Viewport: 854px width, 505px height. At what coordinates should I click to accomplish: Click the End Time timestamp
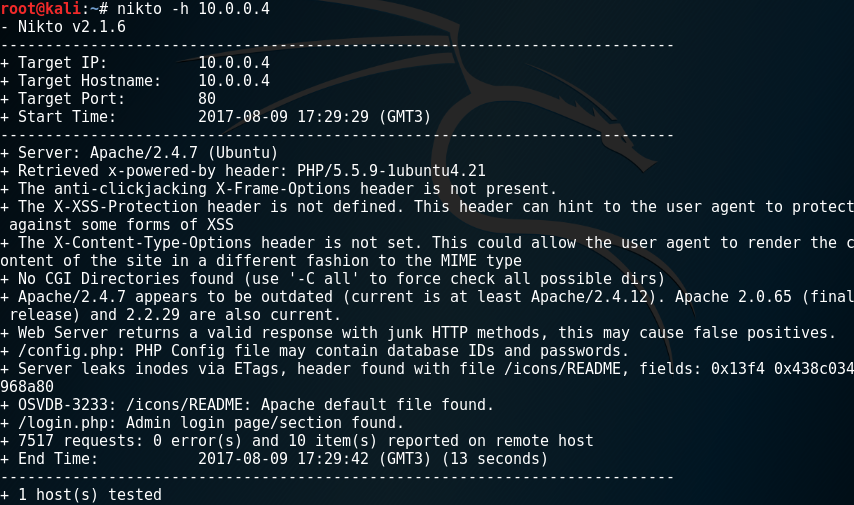[x=314, y=459]
